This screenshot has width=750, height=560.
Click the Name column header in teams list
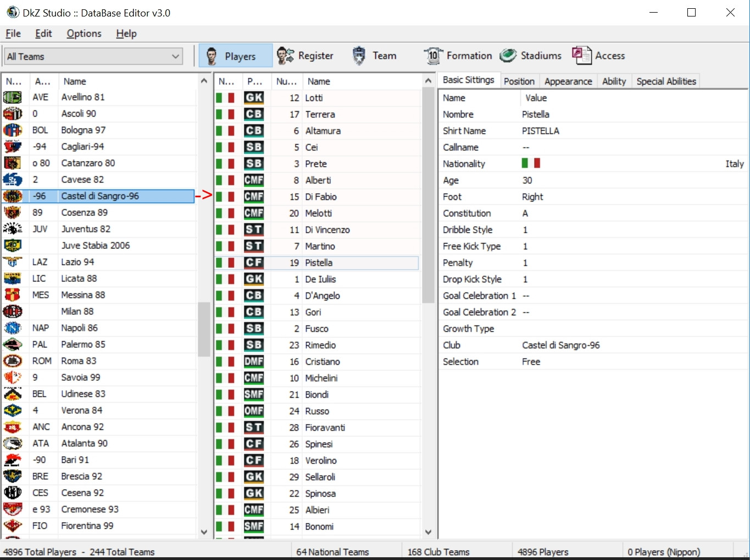(127, 81)
